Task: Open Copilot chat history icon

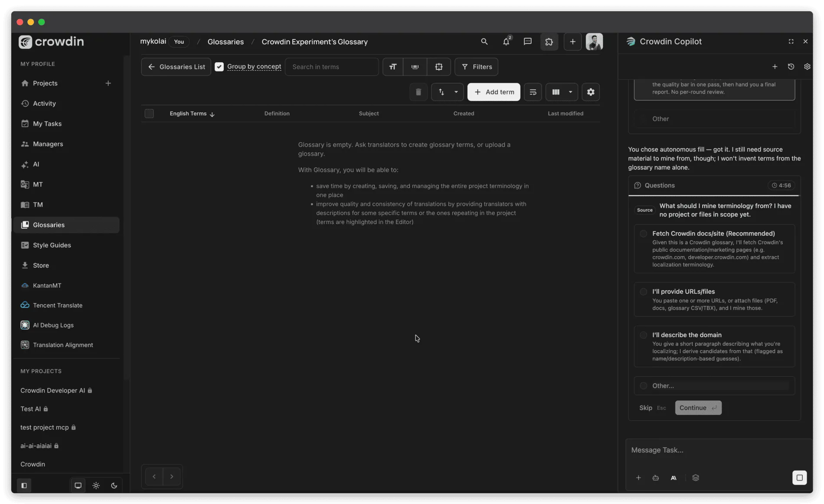Action: (791, 67)
